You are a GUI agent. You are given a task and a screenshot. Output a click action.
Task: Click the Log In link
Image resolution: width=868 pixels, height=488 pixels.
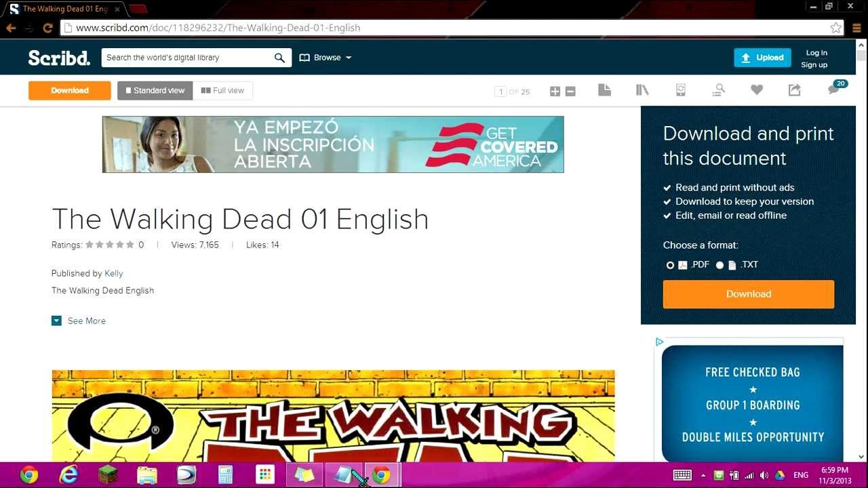pyautogui.click(x=816, y=53)
